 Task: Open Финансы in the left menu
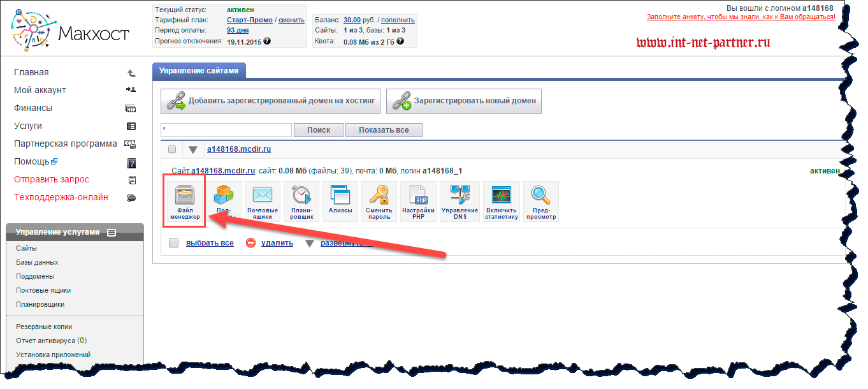coord(33,108)
